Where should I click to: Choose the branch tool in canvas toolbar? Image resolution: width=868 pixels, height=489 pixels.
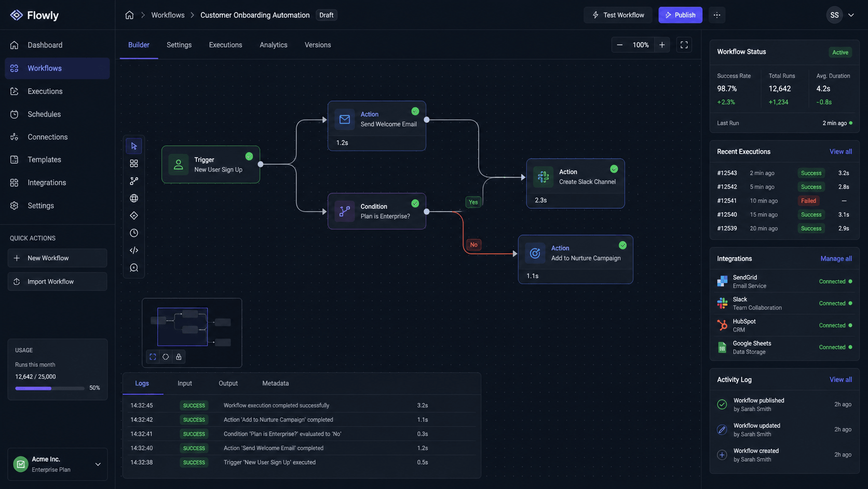134,181
